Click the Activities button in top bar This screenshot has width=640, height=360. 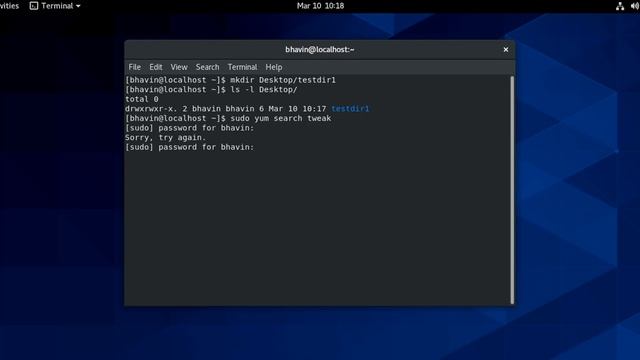[9, 6]
